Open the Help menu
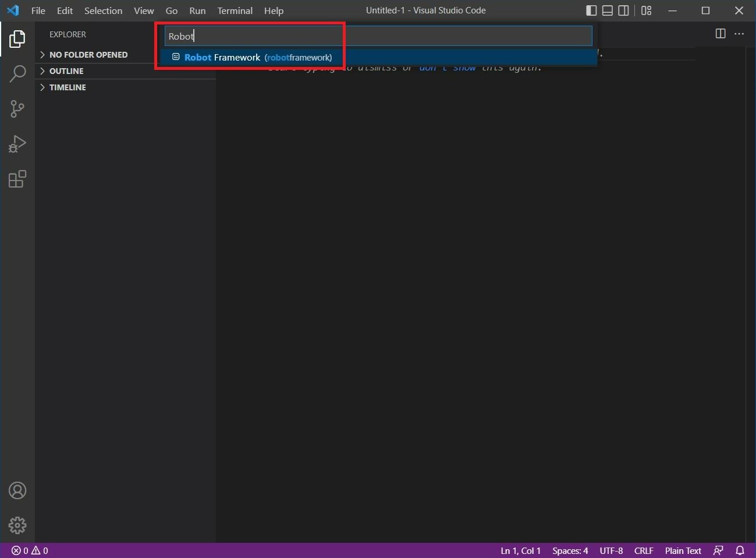 [274, 10]
